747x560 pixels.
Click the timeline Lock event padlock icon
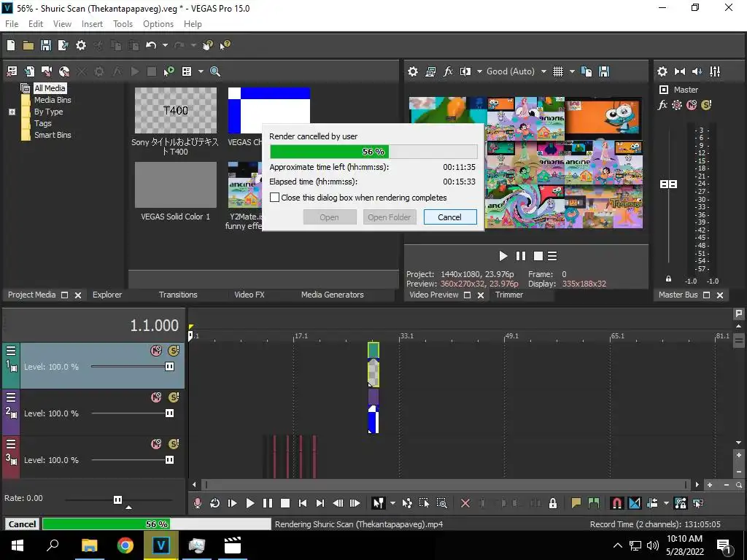click(553, 503)
